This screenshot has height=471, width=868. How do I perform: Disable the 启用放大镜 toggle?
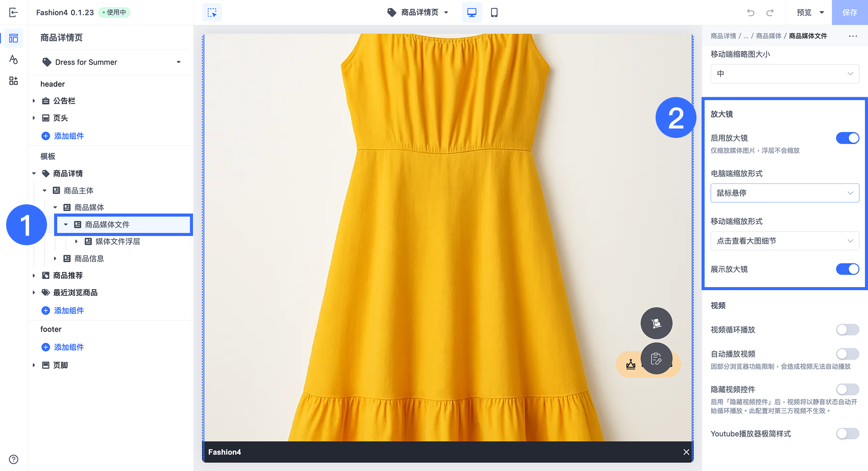[847, 138]
